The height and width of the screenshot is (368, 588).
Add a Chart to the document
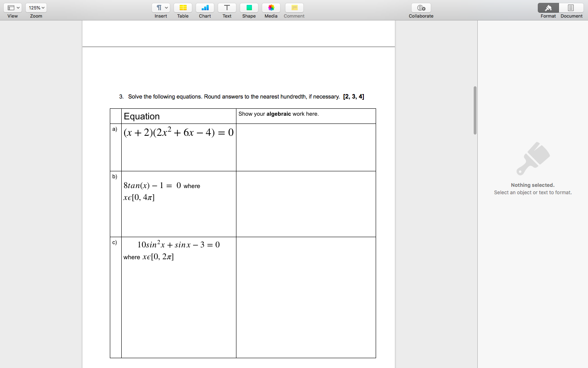pyautogui.click(x=205, y=8)
